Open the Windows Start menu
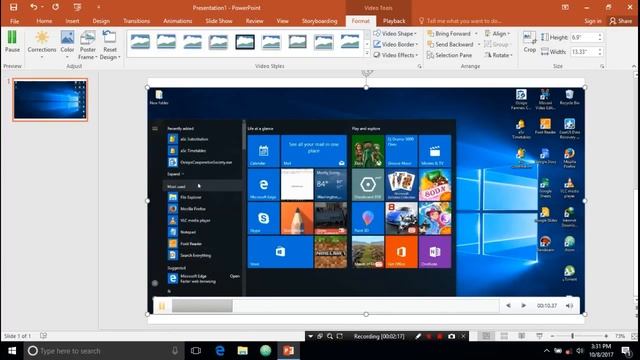The image size is (640, 360). (12, 351)
